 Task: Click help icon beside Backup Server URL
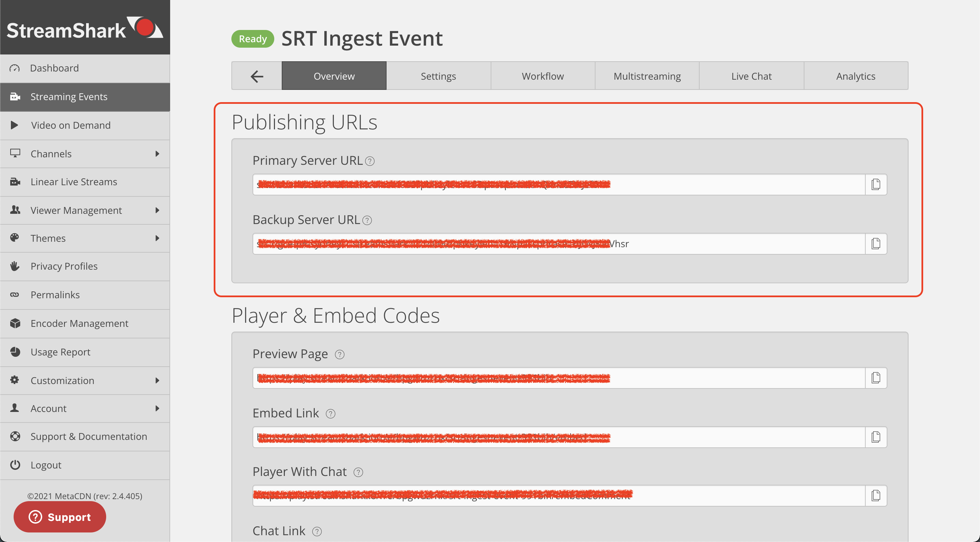[x=367, y=220]
